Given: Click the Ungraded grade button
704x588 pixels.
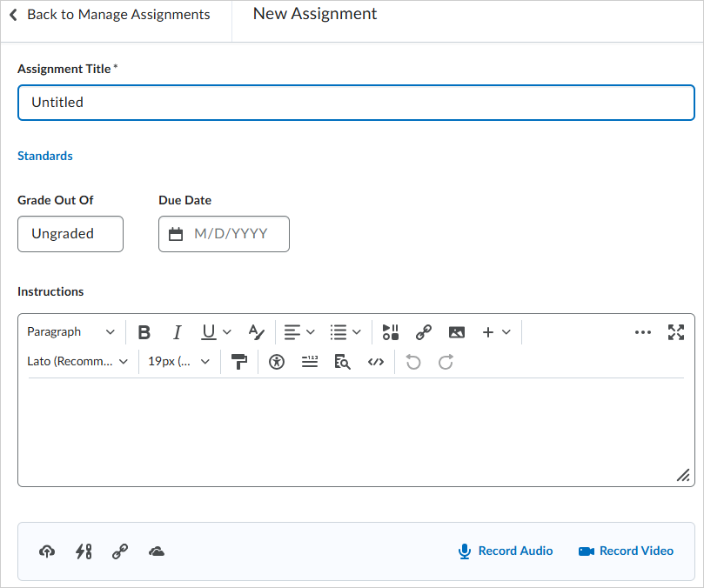Looking at the screenshot, I should click(70, 234).
